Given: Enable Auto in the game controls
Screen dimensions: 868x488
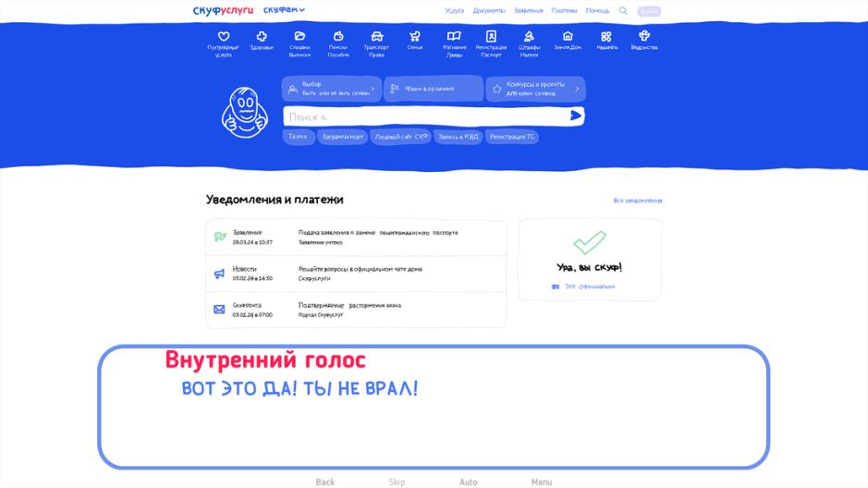Looking at the screenshot, I should click(x=469, y=482).
